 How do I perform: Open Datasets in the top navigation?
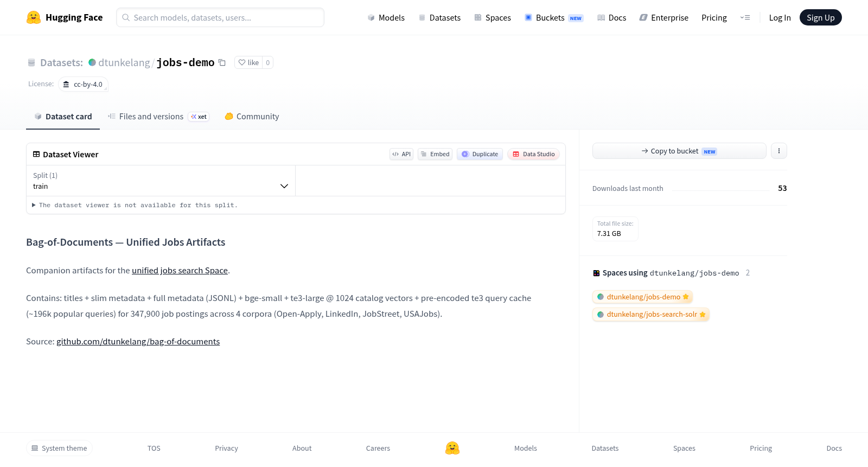click(439, 17)
